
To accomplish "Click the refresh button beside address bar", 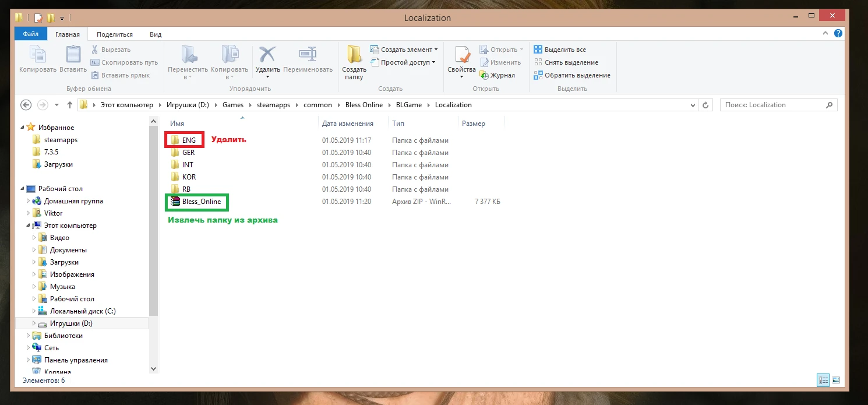I will (705, 105).
